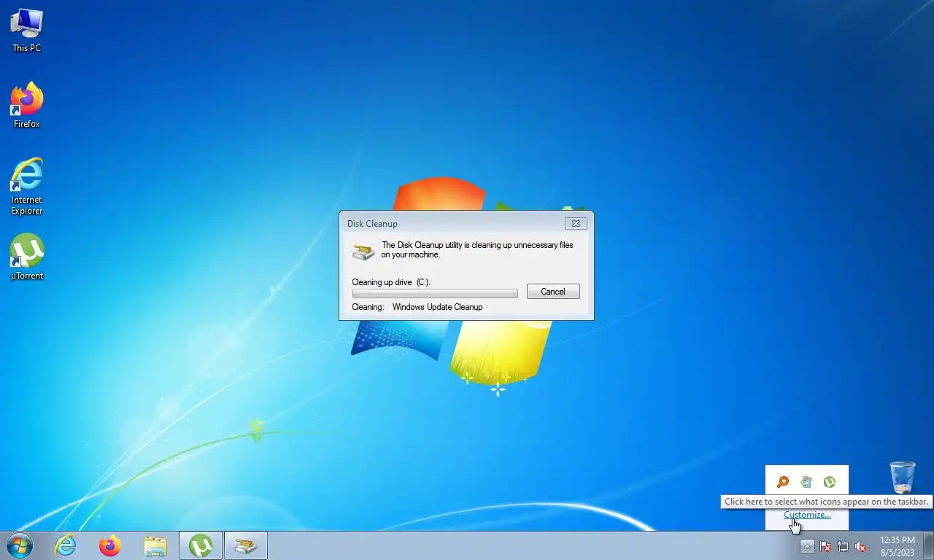934x560 pixels.
Task: Select the Firefox desktop shortcut
Action: click(x=26, y=106)
